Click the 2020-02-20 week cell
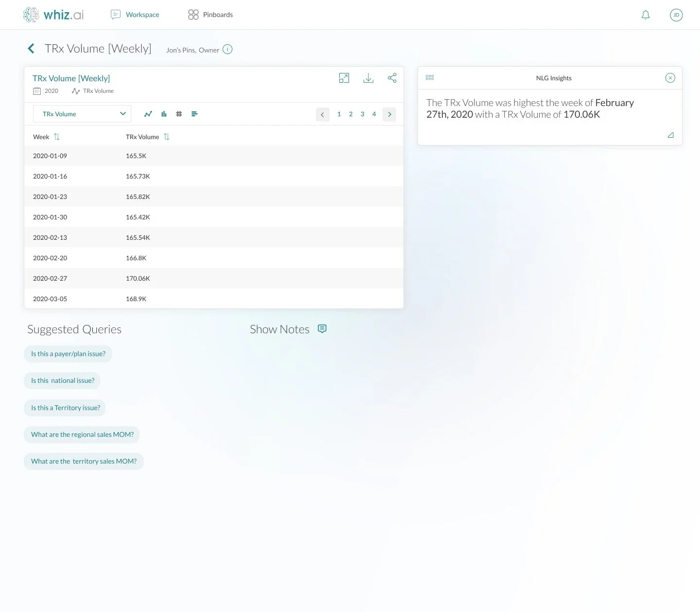The image size is (700, 612). tap(50, 258)
